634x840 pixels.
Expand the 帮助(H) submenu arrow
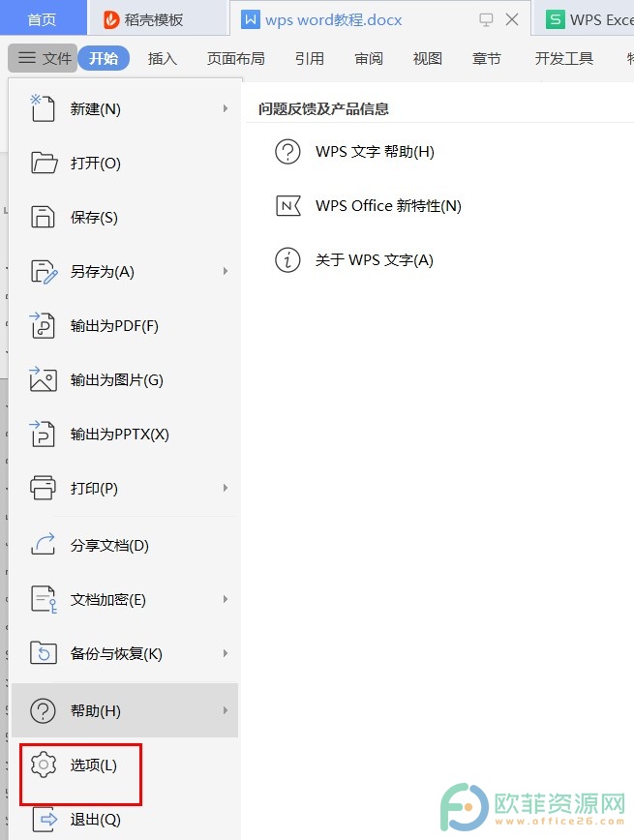pos(226,710)
